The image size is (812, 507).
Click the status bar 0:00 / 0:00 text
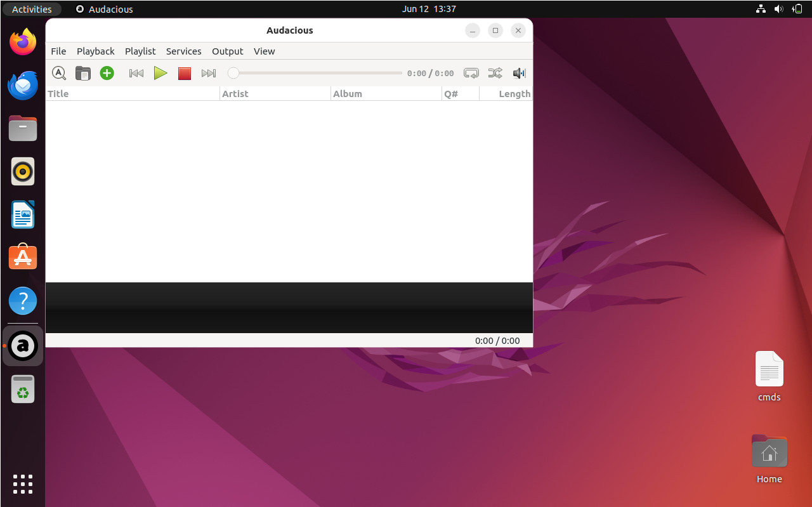pyautogui.click(x=497, y=341)
